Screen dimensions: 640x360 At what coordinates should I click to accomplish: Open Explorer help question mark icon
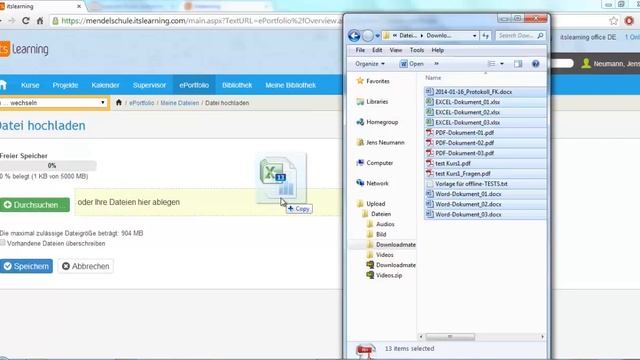pos(536,64)
